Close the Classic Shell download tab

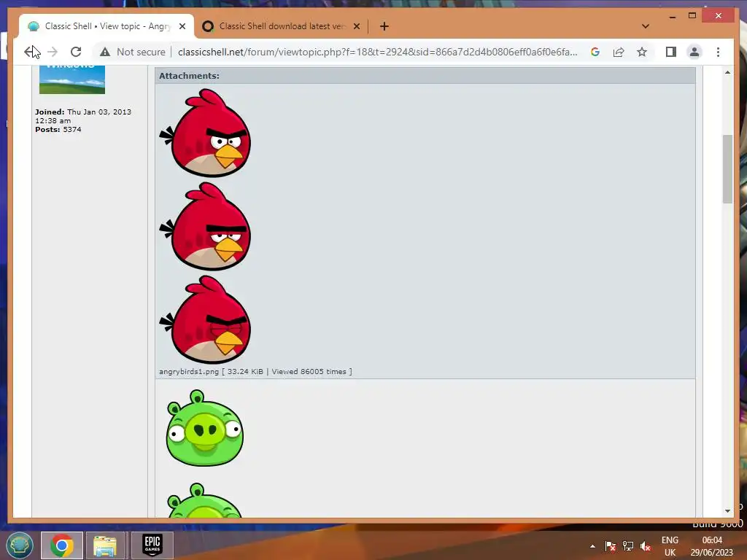coord(356,26)
